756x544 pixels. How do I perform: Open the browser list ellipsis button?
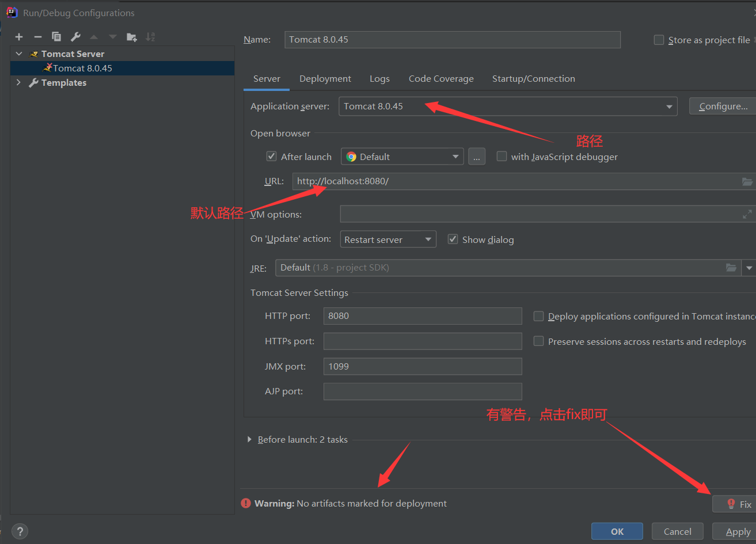477,157
